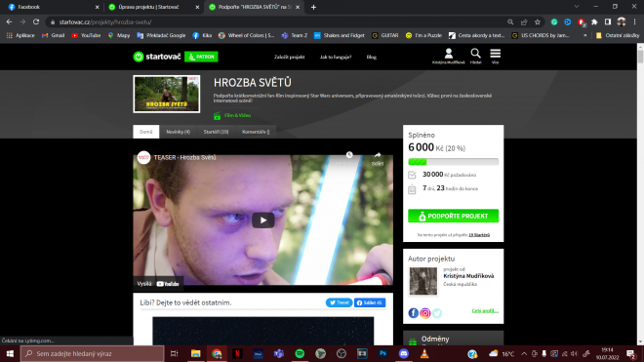The height and width of the screenshot is (362, 644).
Task: Open the Více hamburger menu
Action: [496, 56]
